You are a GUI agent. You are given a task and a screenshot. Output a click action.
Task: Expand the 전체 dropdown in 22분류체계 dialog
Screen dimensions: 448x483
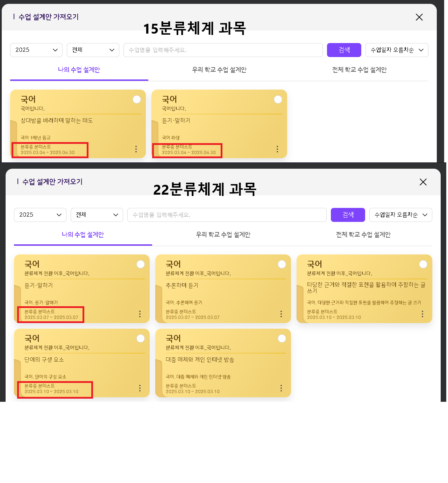(97, 215)
